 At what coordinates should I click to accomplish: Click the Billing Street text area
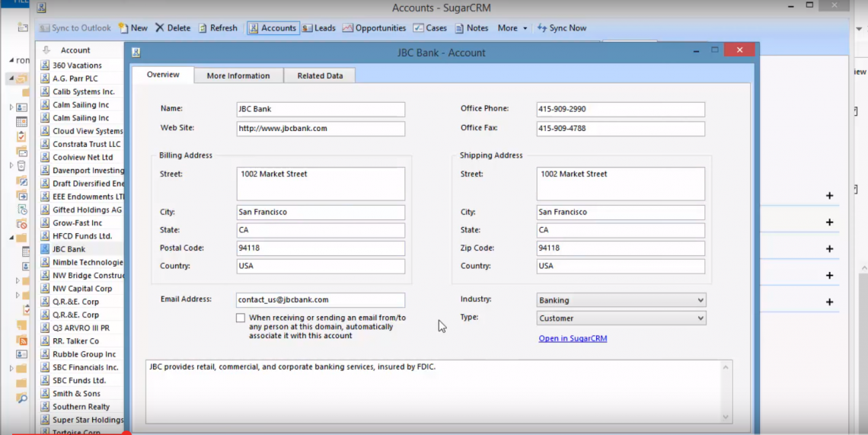pos(321,184)
